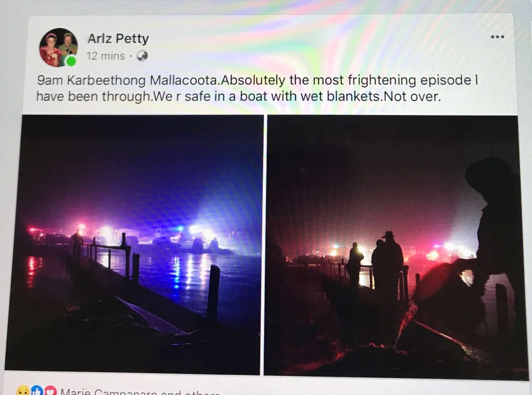Open right photo with silhouettes on jetty
532x395 pixels.
tap(393, 246)
